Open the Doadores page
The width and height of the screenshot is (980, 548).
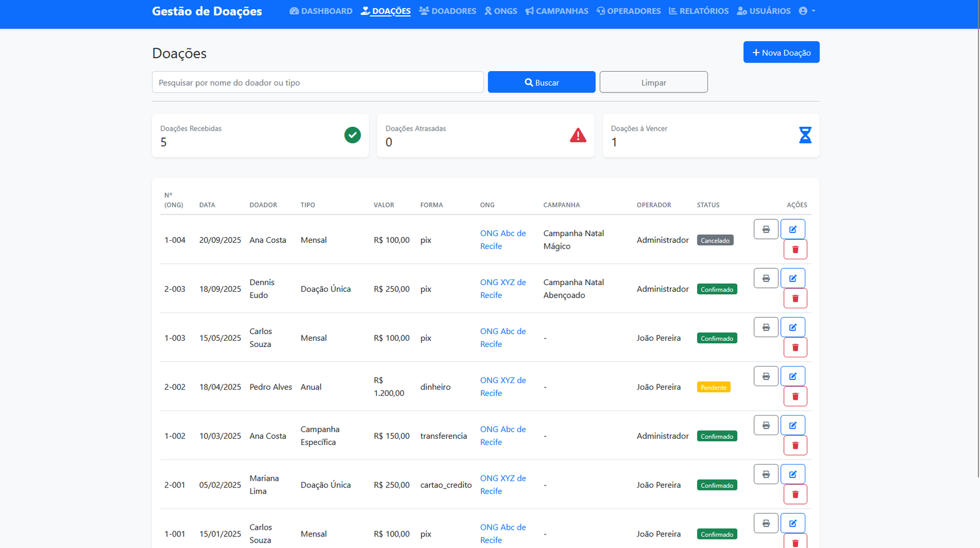[x=448, y=11]
